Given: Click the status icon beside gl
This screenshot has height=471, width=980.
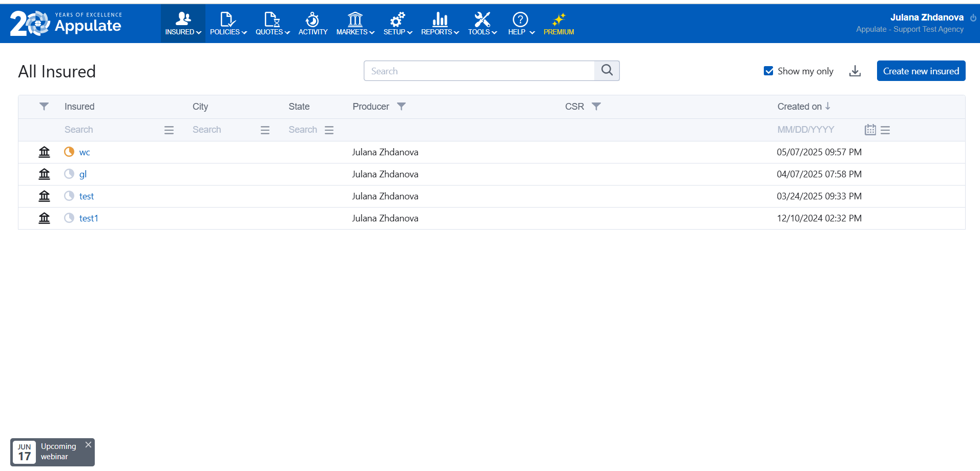Looking at the screenshot, I should pos(69,174).
